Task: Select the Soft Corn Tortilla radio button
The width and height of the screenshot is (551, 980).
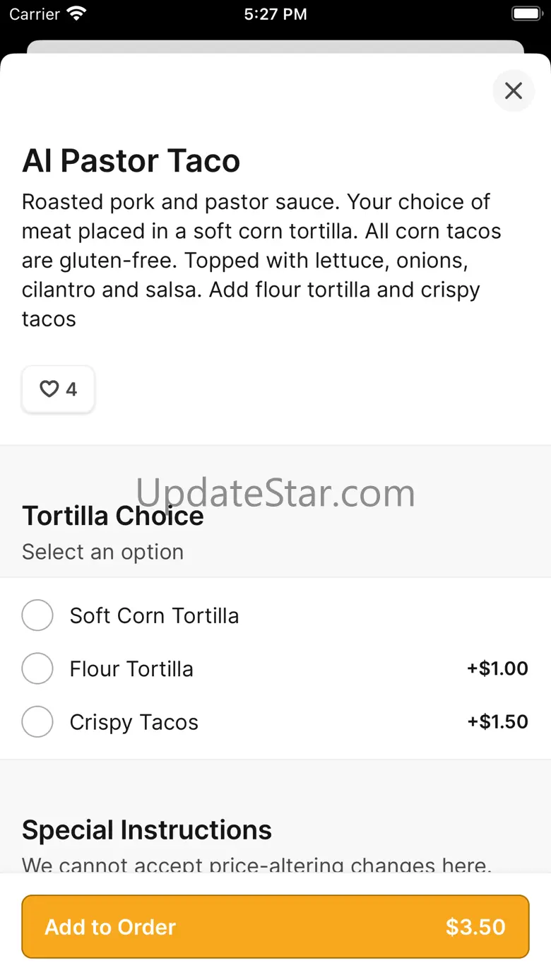Action: pos(37,615)
